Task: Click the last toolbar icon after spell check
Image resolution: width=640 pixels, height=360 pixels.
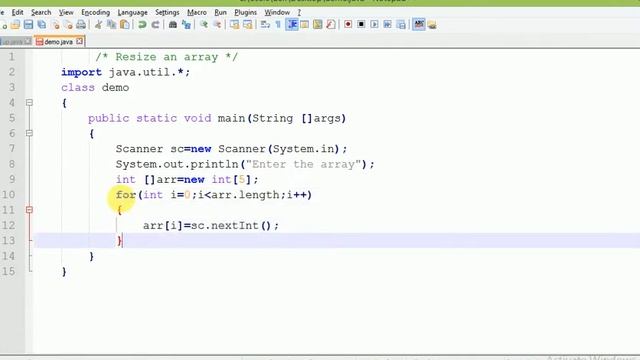Action: point(432,24)
